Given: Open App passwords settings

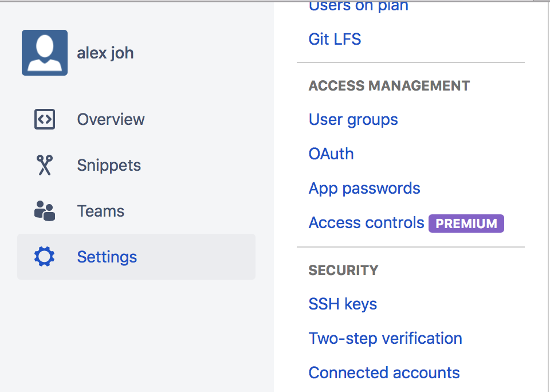Looking at the screenshot, I should (364, 188).
